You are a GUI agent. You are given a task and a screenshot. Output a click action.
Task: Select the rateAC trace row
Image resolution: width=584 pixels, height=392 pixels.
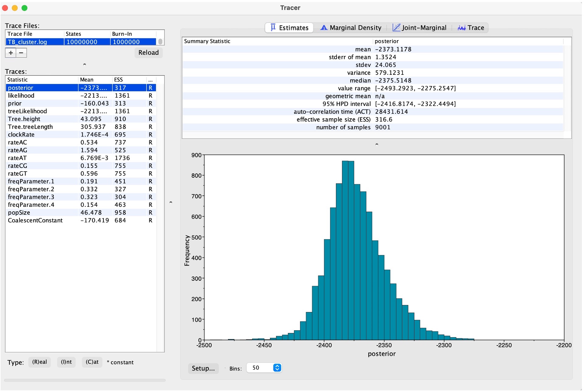81,142
